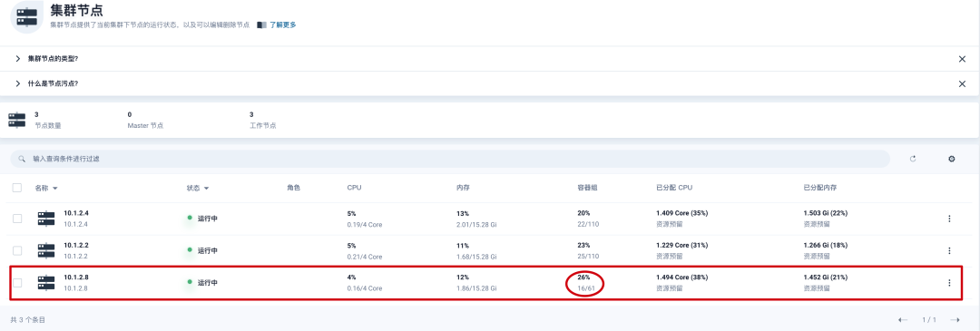Click server icon of node 10.1.2.4

tap(46, 219)
